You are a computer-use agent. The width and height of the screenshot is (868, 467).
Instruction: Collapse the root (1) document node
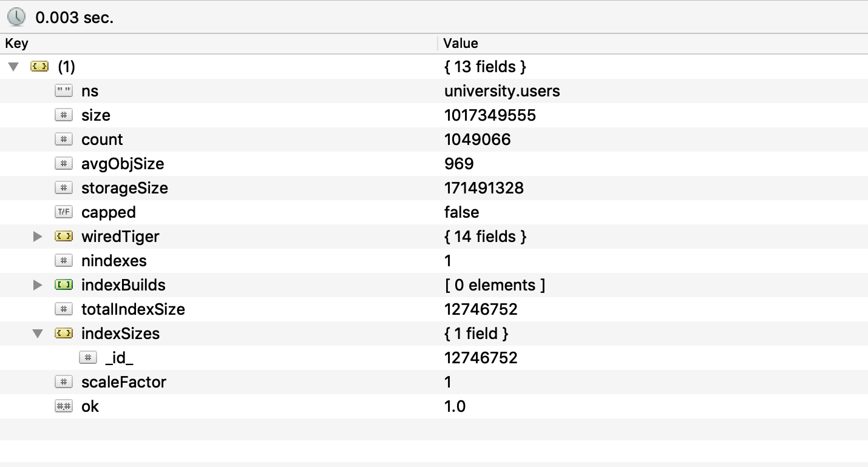(x=14, y=67)
